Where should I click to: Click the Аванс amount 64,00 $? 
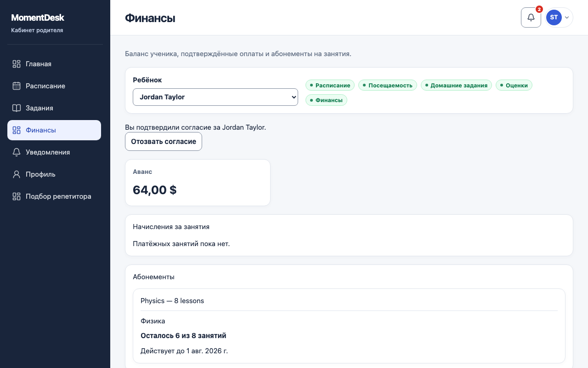tap(155, 190)
